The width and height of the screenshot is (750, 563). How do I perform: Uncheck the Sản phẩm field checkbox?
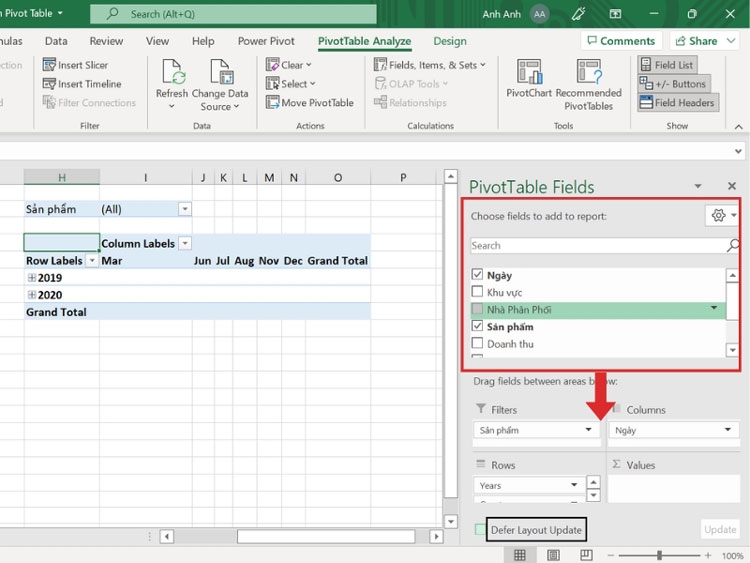pos(477,326)
